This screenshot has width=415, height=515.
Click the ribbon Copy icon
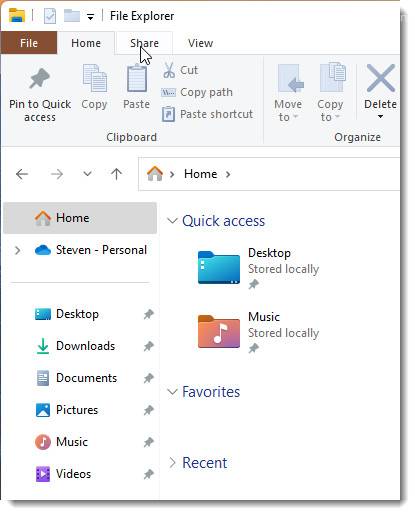tap(95, 78)
